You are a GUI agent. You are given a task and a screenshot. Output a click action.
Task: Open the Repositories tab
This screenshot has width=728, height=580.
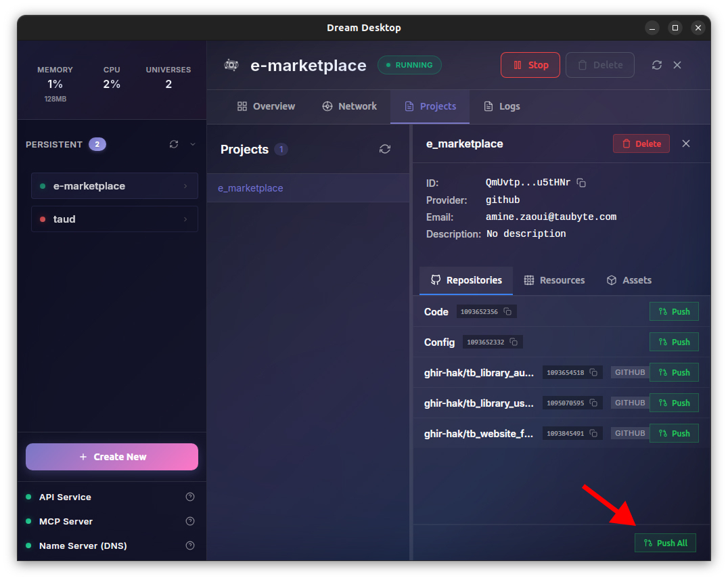pyautogui.click(x=466, y=280)
